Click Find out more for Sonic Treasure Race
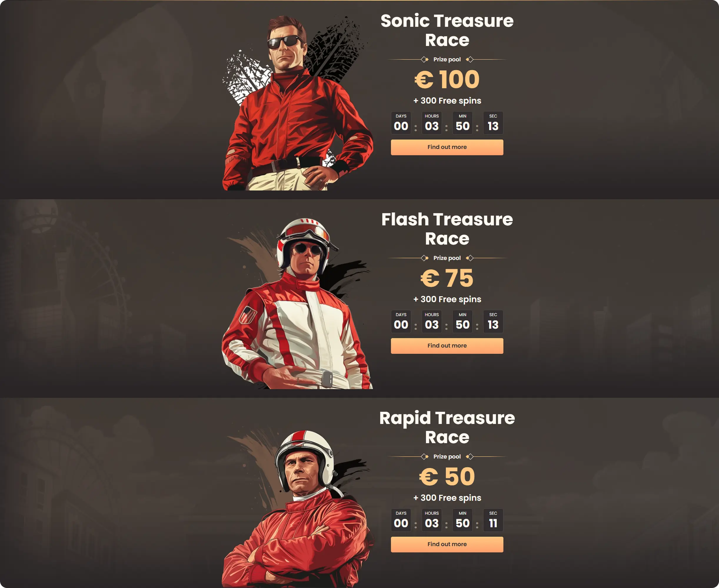The image size is (719, 588). [447, 147]
